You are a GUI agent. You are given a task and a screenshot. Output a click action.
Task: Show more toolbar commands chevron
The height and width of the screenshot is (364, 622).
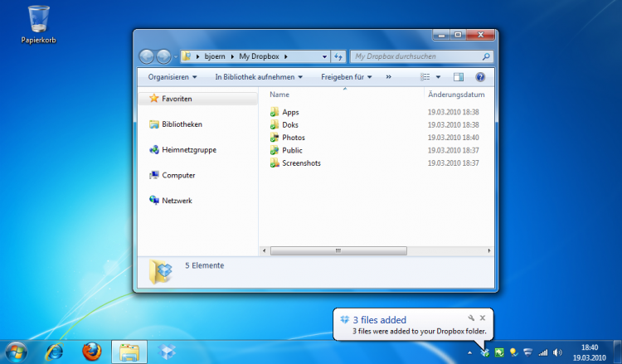point(388,77)
